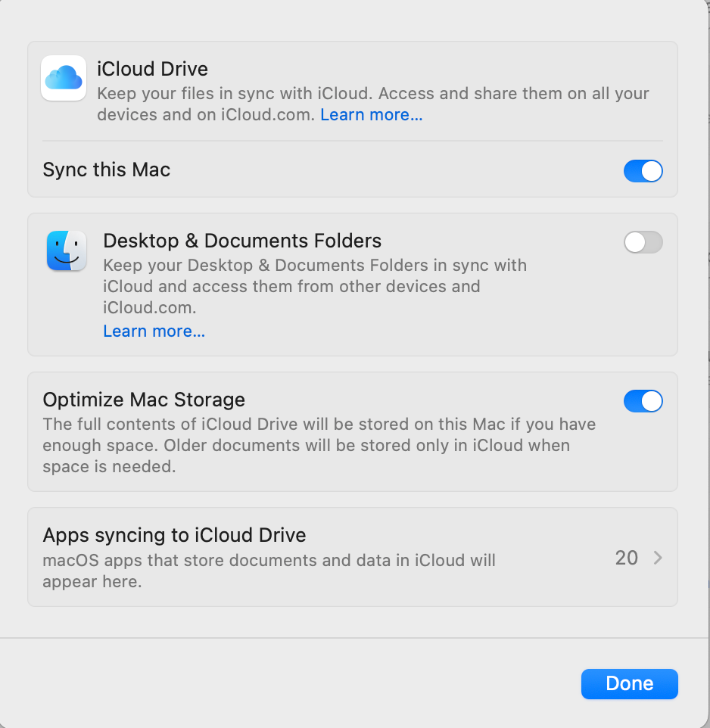Image resolution: width=710 pixels, height=728 pixels.
Task: Click the "The full contents of iCloud Drive" description
Action: [x=319, y=445]
